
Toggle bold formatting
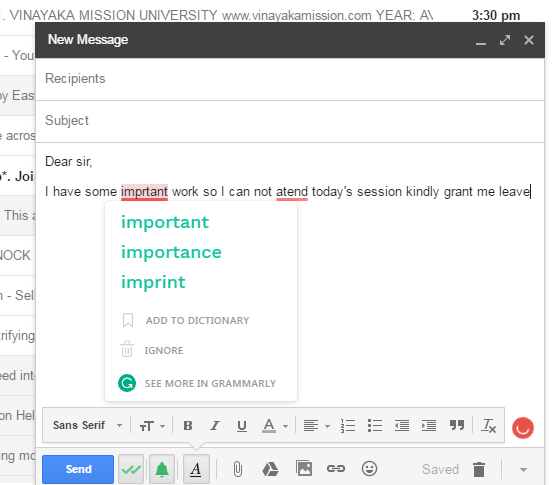[188, 426]
